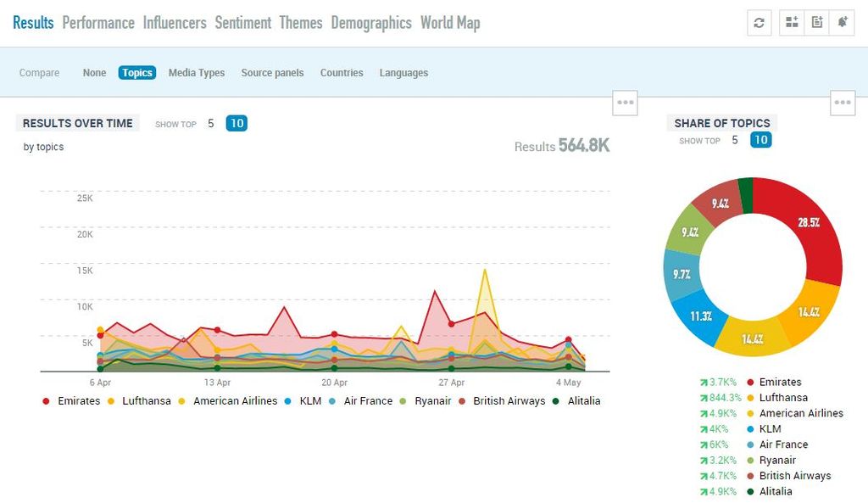Compare by Countries
868x503 pixels.
pyautogui.click(x=342, y=73)
